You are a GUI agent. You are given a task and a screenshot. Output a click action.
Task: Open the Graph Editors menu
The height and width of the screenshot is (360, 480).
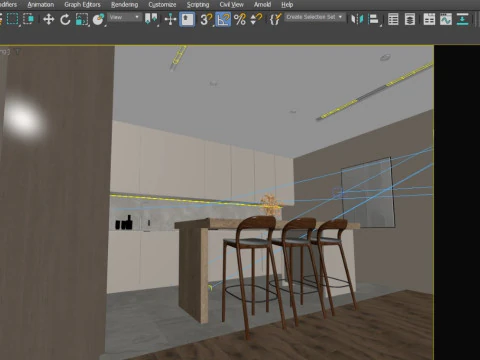pyautogui.click(x=82, y=5)
